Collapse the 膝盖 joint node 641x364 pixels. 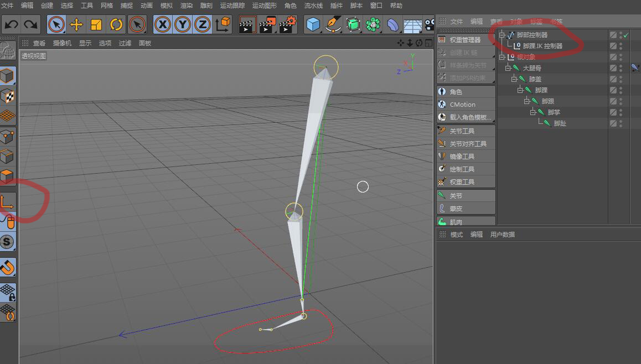pos(514,79)
